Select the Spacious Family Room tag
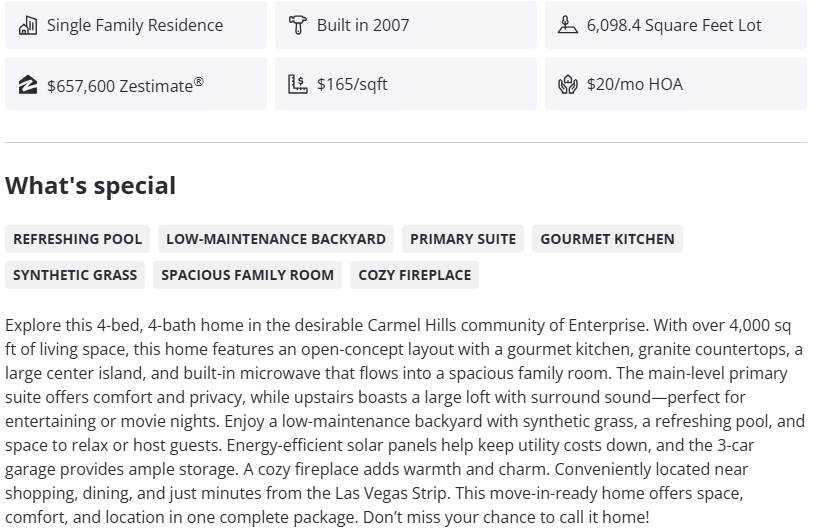820x529 pixels. [x=247, y=275]
